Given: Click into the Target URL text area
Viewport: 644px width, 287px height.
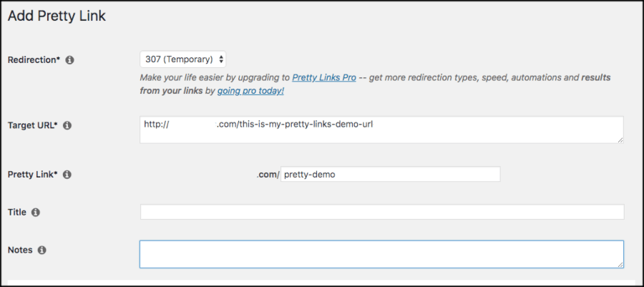Looking at the screenshot, I should pos(381,130).
